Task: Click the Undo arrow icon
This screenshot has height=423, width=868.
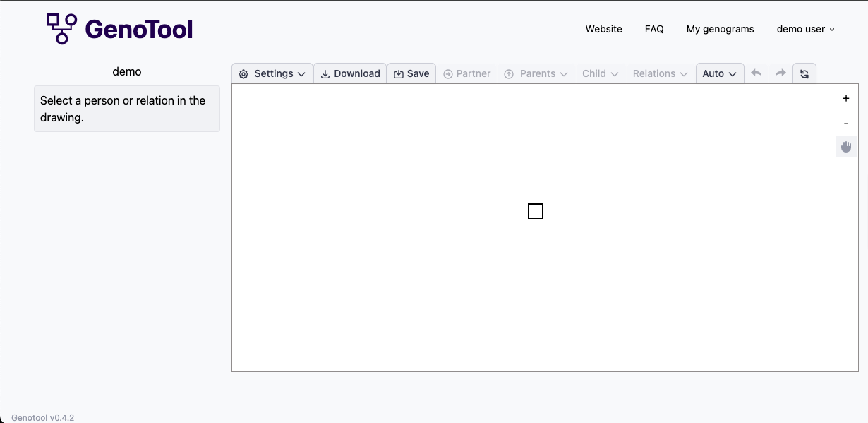Action: point(756,73)
